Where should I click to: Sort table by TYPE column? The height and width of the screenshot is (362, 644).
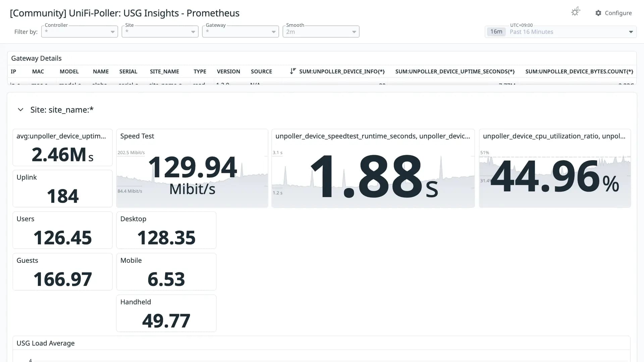(200, 71)
